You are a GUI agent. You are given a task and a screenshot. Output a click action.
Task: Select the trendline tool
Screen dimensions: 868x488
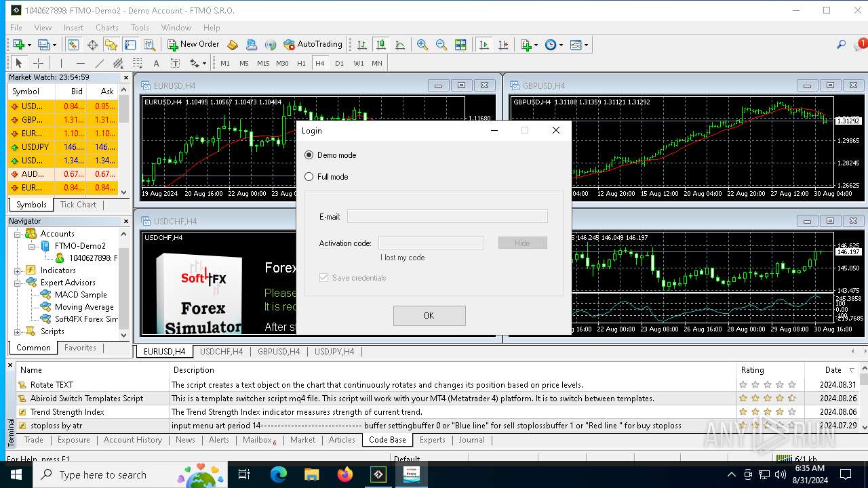pyautogui.click(x=99, y=63)
